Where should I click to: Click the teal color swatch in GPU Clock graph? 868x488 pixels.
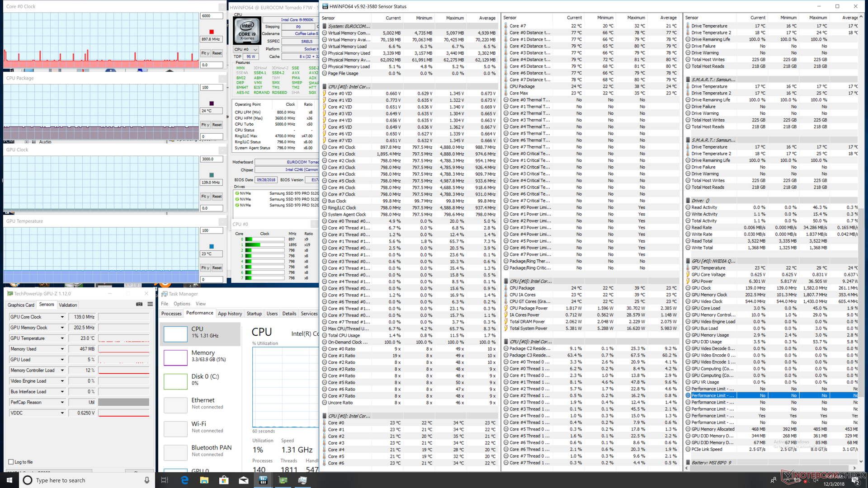(211, 175)
